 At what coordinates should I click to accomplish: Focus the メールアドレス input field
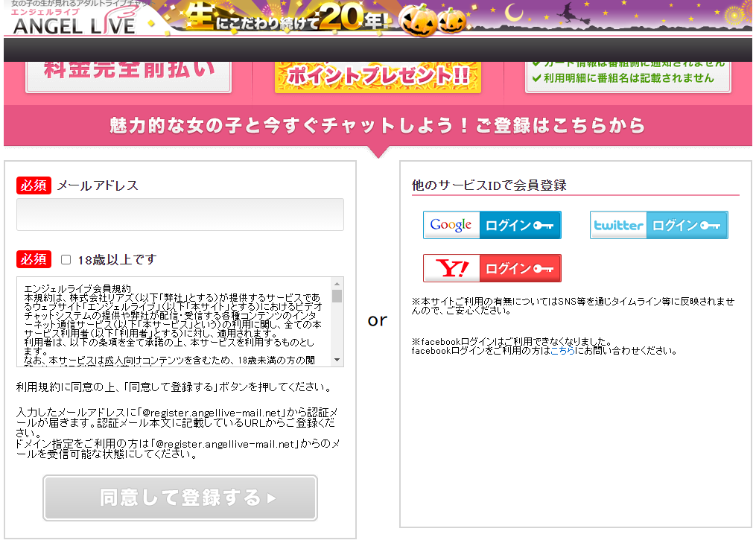click(180, 215)
